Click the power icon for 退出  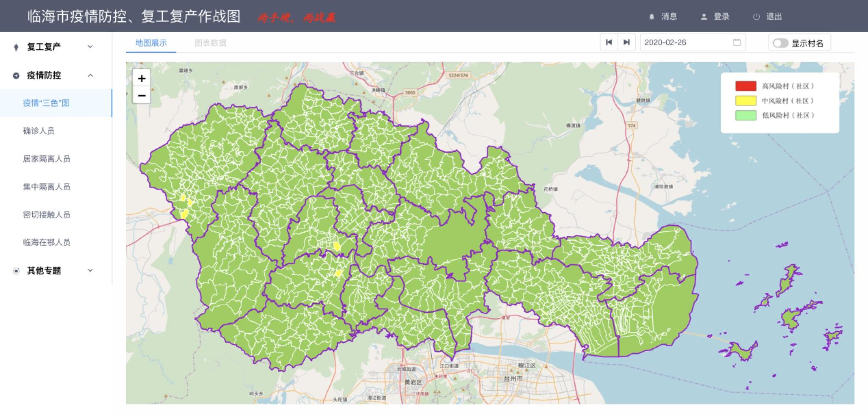[x=756, y=17]
